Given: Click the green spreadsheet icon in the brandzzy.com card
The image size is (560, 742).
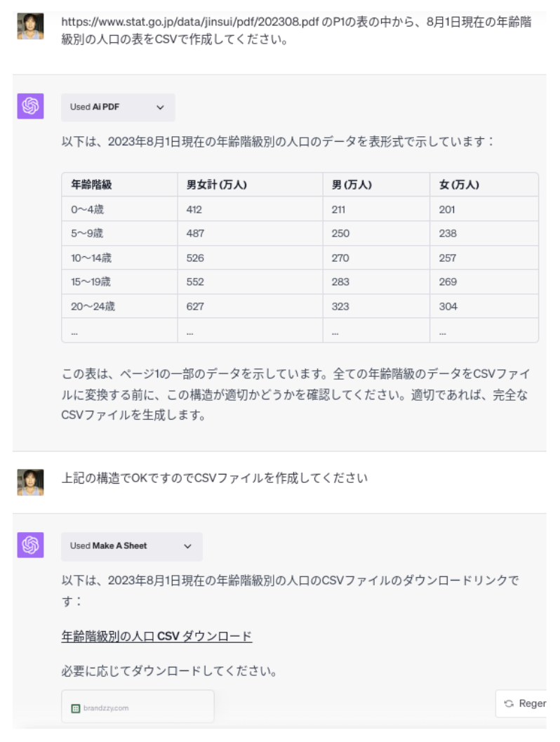Looking at the screenshot, I should pos(76,708).
